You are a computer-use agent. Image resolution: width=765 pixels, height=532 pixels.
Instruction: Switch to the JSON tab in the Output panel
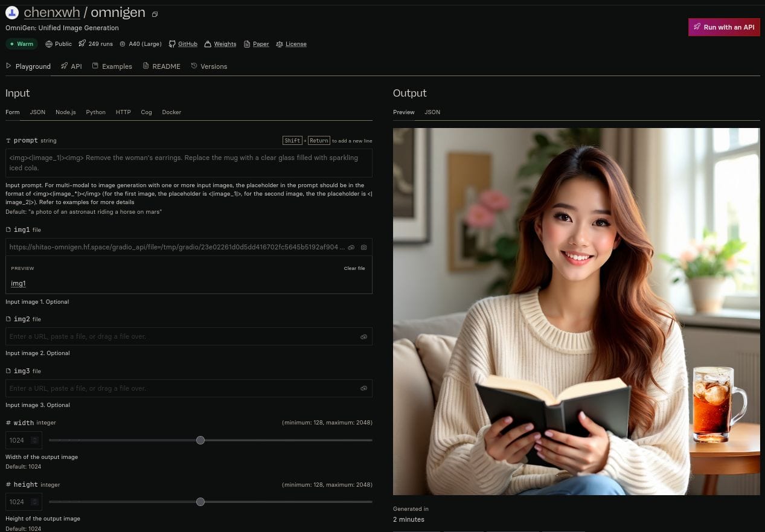point(432,112)
